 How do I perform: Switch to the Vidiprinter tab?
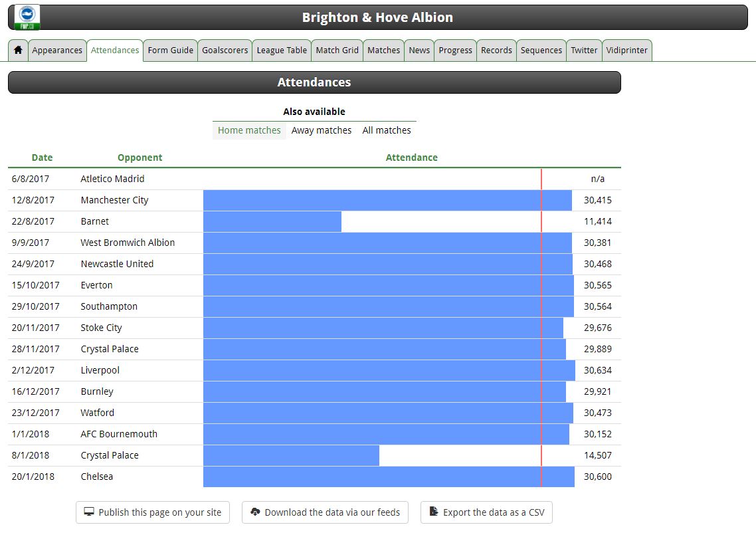[626, 50]
